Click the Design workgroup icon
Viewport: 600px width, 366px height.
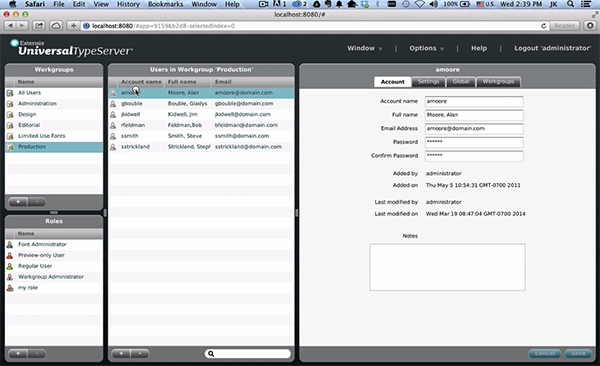click(10, 114)
